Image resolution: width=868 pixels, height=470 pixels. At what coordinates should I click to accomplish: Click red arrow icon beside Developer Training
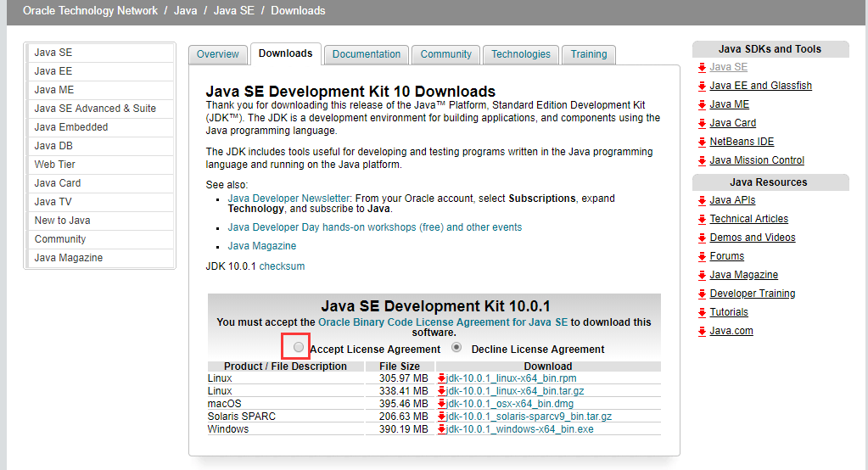click(x=702, y=294)
